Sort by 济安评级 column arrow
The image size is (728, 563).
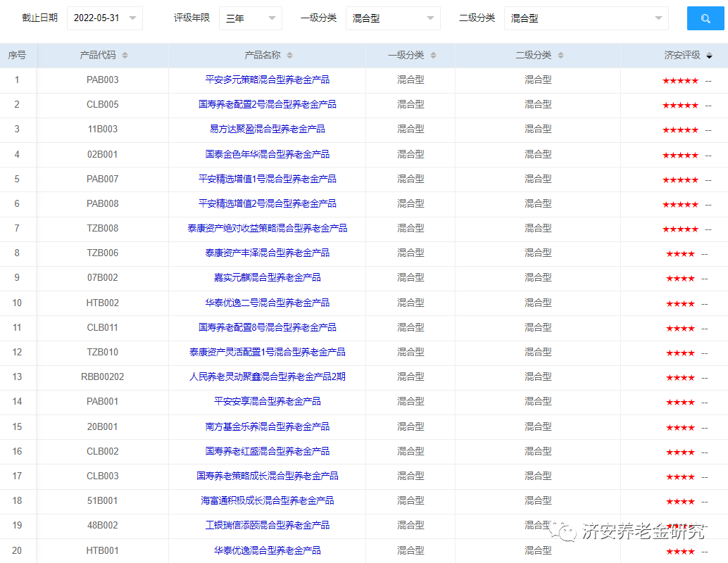pos(710,56)
